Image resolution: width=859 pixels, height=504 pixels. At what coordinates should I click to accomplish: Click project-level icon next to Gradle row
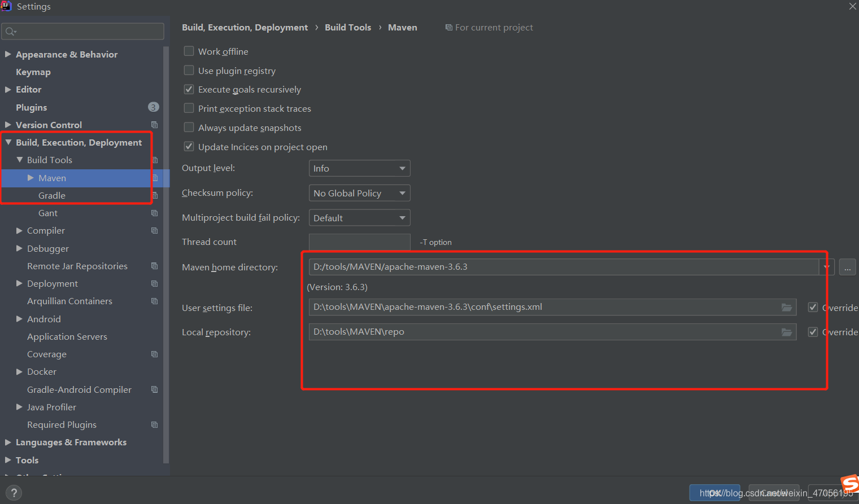(x=155, y=195)
